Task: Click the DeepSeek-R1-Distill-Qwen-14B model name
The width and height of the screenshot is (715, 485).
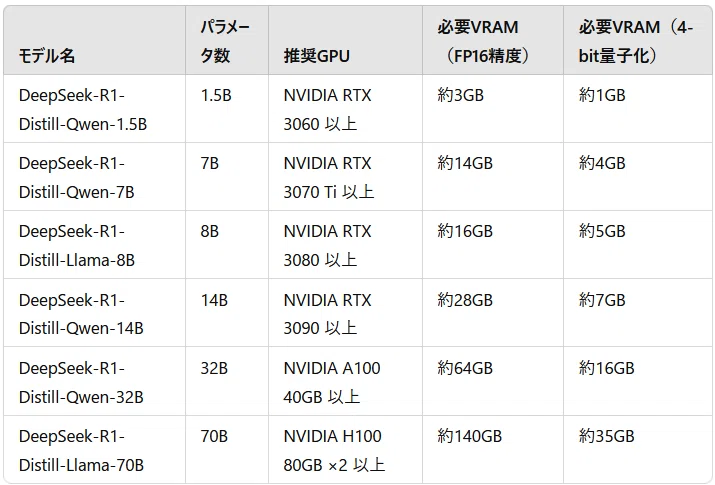Action: 81,314
